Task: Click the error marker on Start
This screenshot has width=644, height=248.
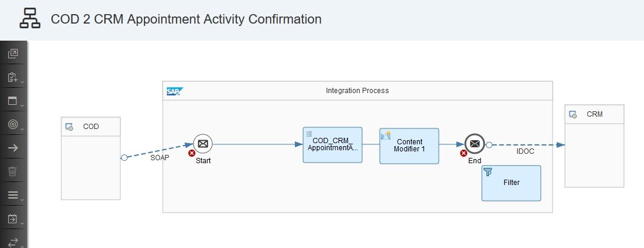Action: point(192,153)
